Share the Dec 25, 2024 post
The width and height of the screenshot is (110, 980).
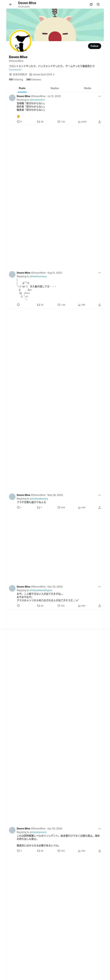[x=99, y=606]
